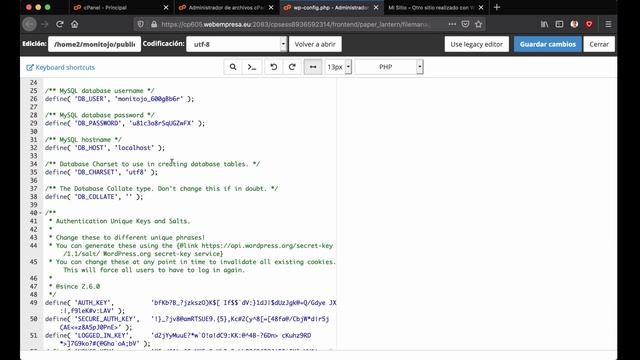Viewport: 640px width, 360px height.
Task: Open the Firefox account avatar
Action: click(x=574, y=24)
